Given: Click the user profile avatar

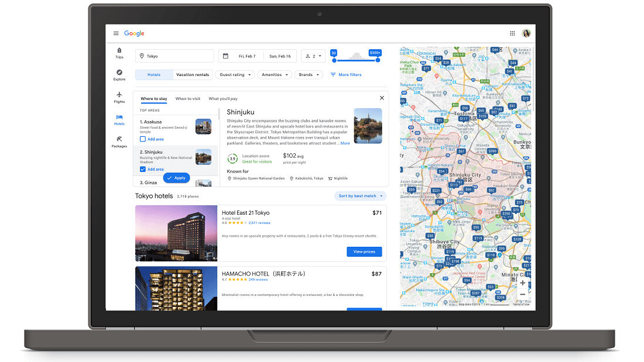Looking at the screenshot, I should coord(526,33).
